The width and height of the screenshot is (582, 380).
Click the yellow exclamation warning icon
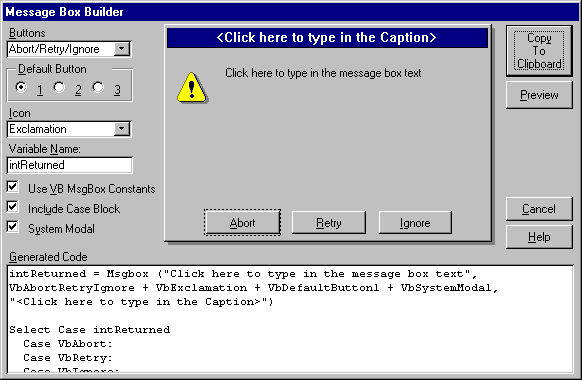click(x=192, y=88)
